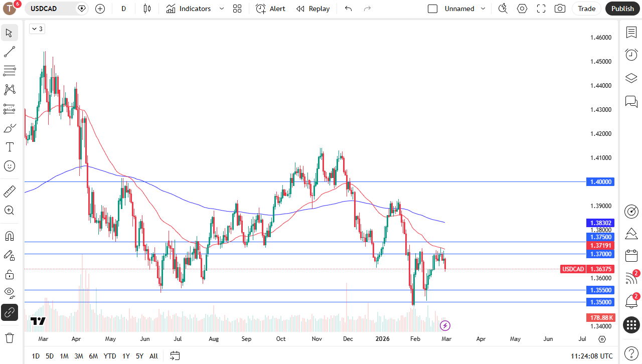Toggle stay in drawing mode pencil-lock
642x364 pixels.
pos(9,255)
